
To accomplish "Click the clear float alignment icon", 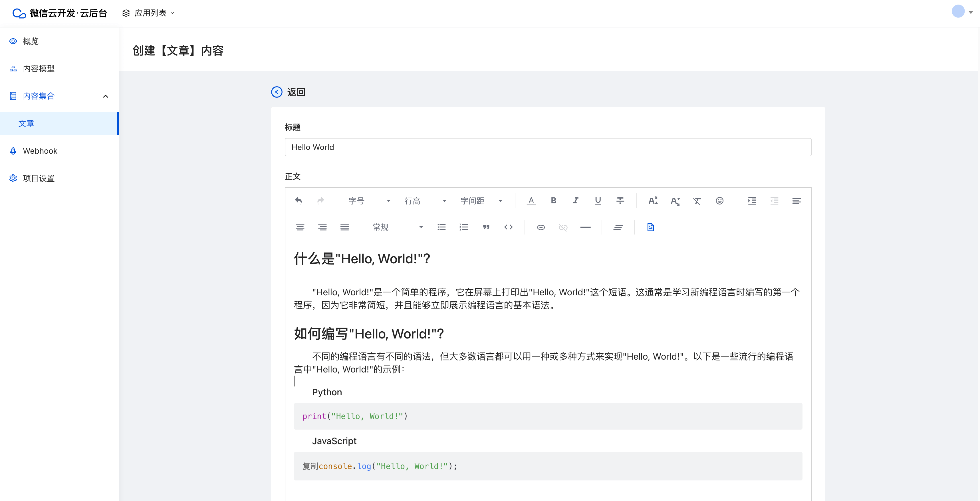I will [x=618, y=227].
